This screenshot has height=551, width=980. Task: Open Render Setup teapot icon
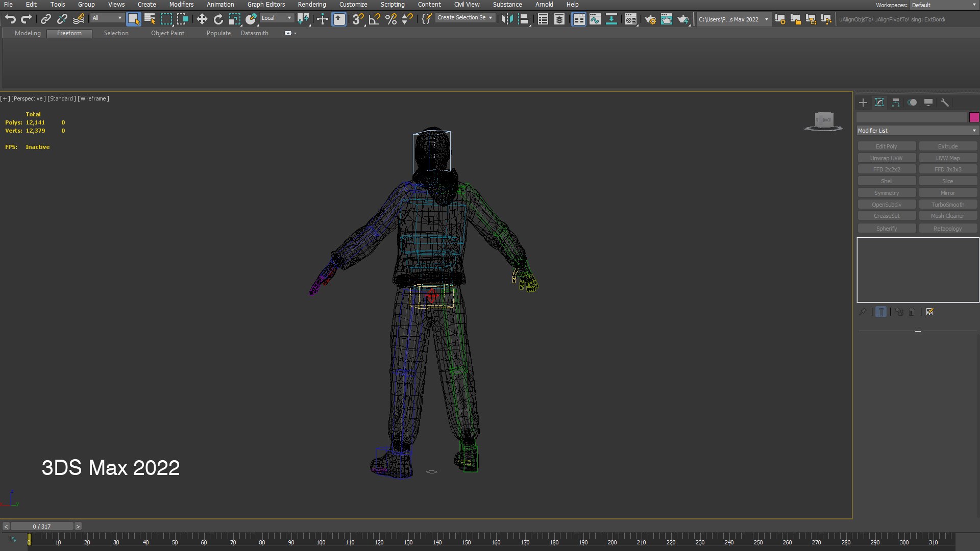tap(650, 19)
